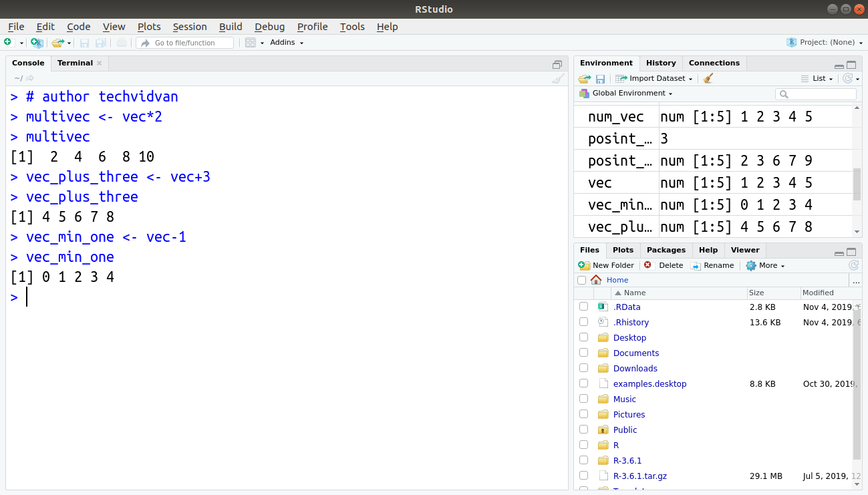Open the Session menu
The image size is (868, 495).
tap(190, 27)
